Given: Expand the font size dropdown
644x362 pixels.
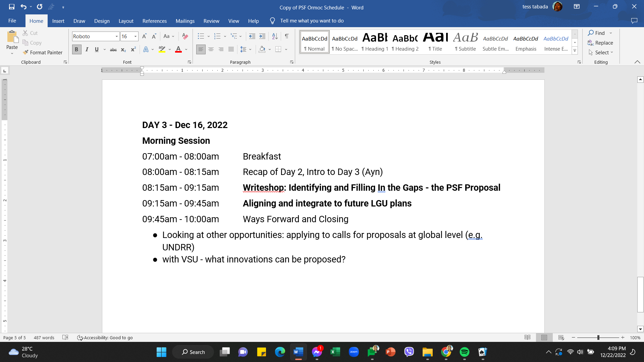Looking at the screenshot, I should tap(136, 36).
